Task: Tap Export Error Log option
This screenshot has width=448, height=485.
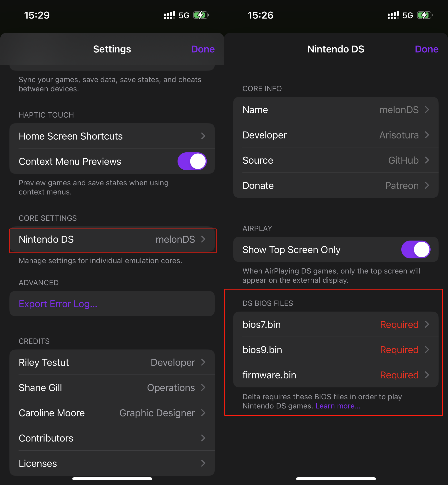Action: click(58, 304)
